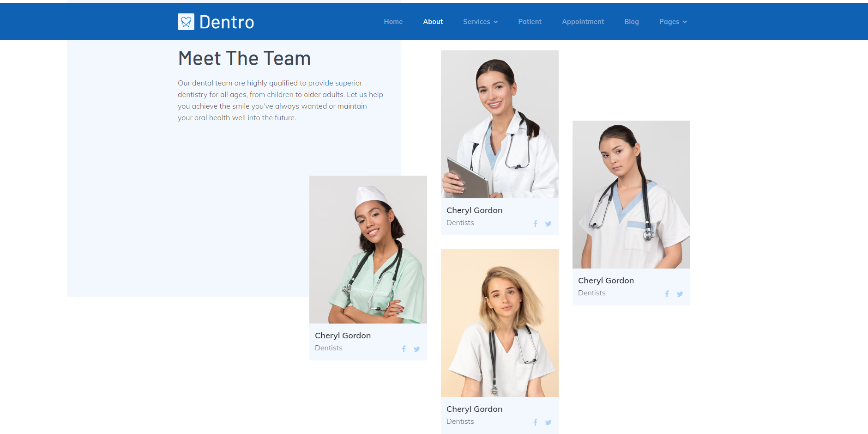The height and width of the screenshot is (434, 868).
Task: Click Facebook icon on the green scrubs nurse card
Action: (404, 349)
